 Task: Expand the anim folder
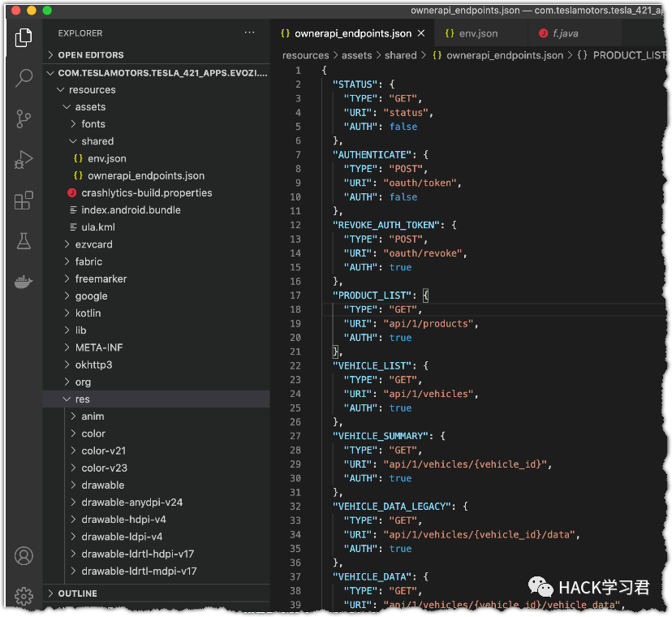[x=73, y=416]
